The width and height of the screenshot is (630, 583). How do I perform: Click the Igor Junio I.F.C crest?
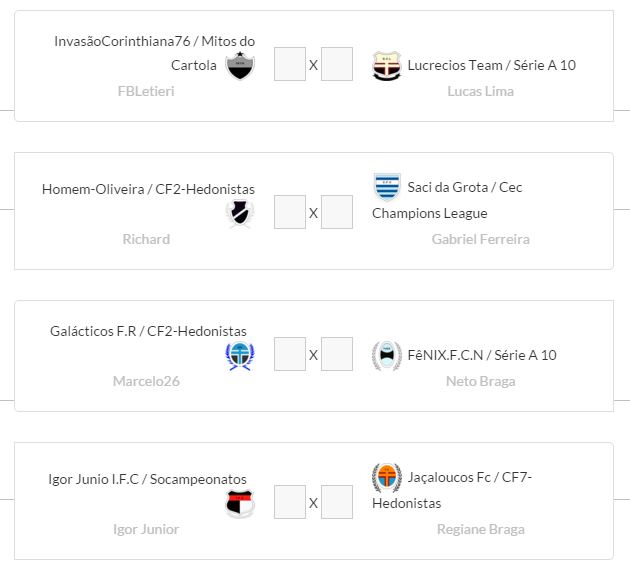[240, 503]
